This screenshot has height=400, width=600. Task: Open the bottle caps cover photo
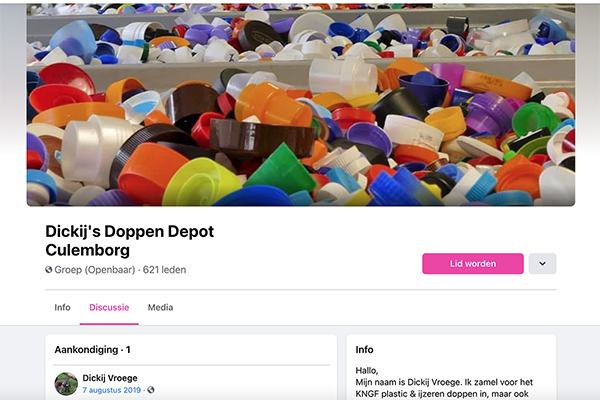click(301, 104)
